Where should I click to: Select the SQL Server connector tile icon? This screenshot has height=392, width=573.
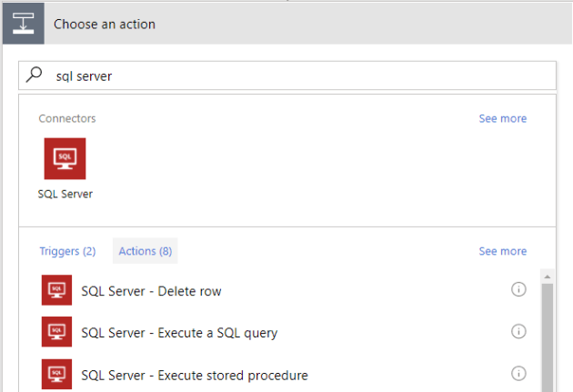(x=65, y=159)
